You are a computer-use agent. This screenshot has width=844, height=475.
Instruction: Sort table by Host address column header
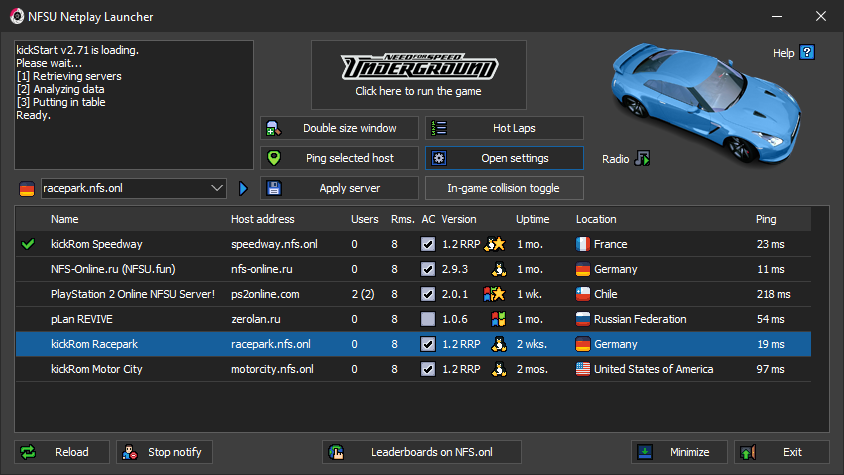click(263, 219)
